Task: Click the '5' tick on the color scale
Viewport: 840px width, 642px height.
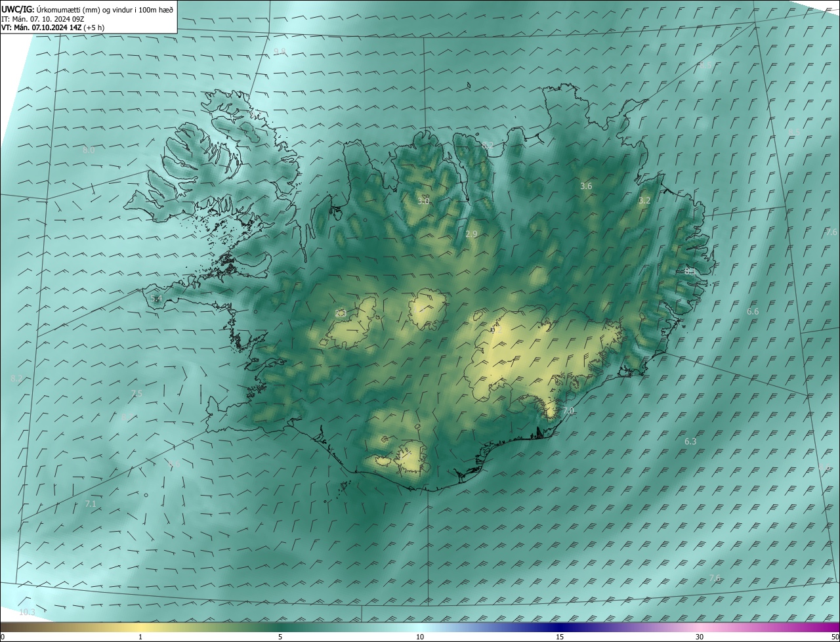Action: click(x=280, y=637)
